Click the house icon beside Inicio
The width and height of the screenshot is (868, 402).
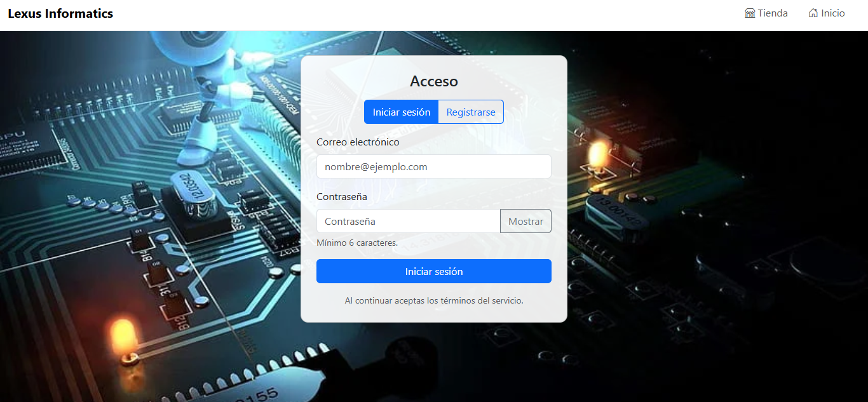[x=813, y=13]
